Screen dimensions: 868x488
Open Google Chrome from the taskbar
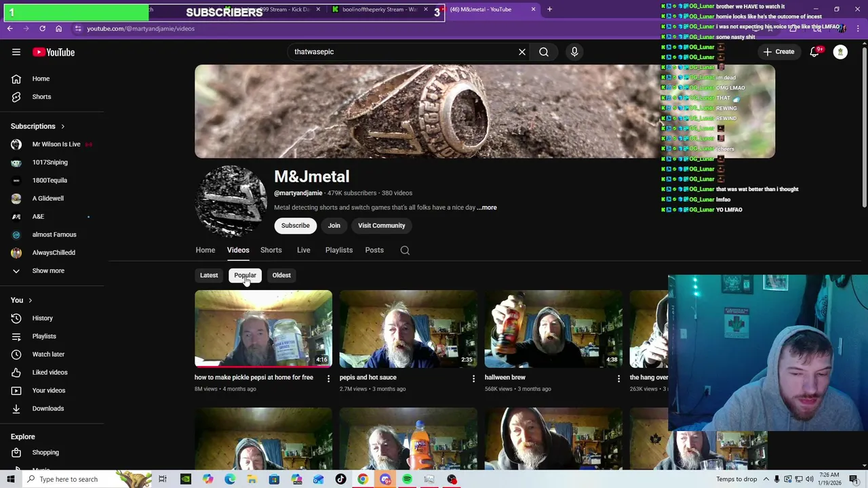tap(363, 479)
